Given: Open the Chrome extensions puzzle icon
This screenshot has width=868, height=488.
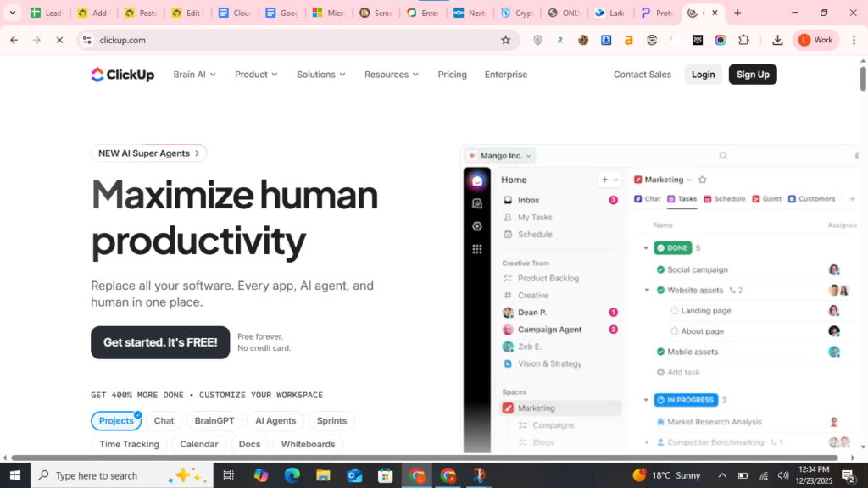Looking at the screenshot, I should click(743, 40).
